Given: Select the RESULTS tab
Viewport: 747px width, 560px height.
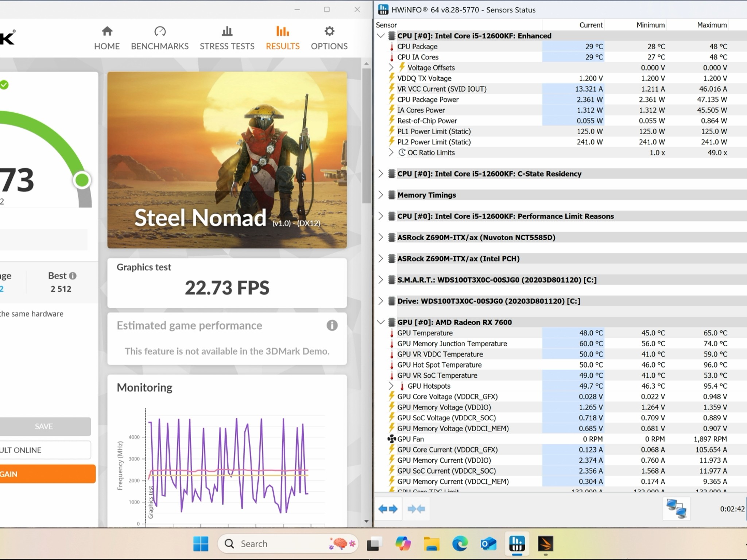Looking at the screenshot, I should coord(283,38).
